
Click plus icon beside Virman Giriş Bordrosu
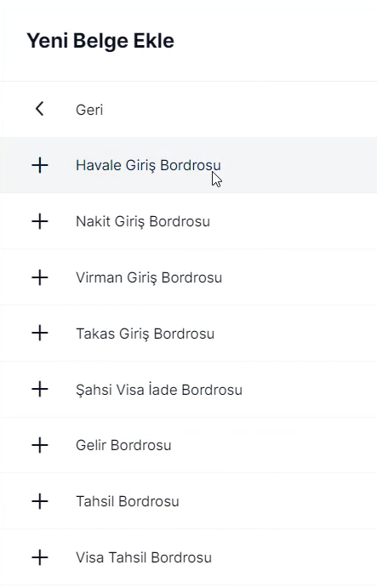(x=40, y=277)
